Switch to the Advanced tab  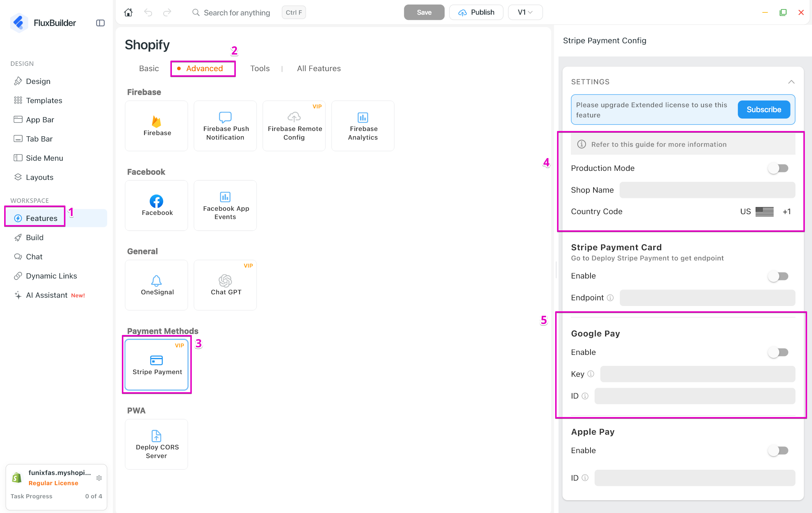click(x=204, y=69)
